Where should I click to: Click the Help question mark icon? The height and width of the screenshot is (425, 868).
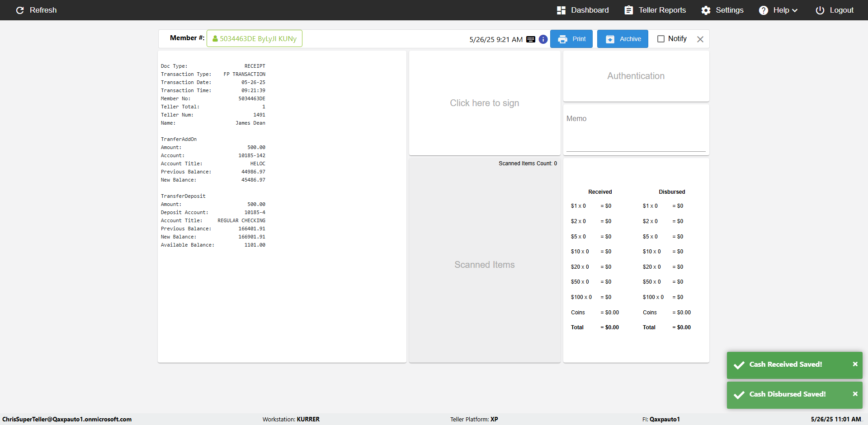[x=763, y=10]
